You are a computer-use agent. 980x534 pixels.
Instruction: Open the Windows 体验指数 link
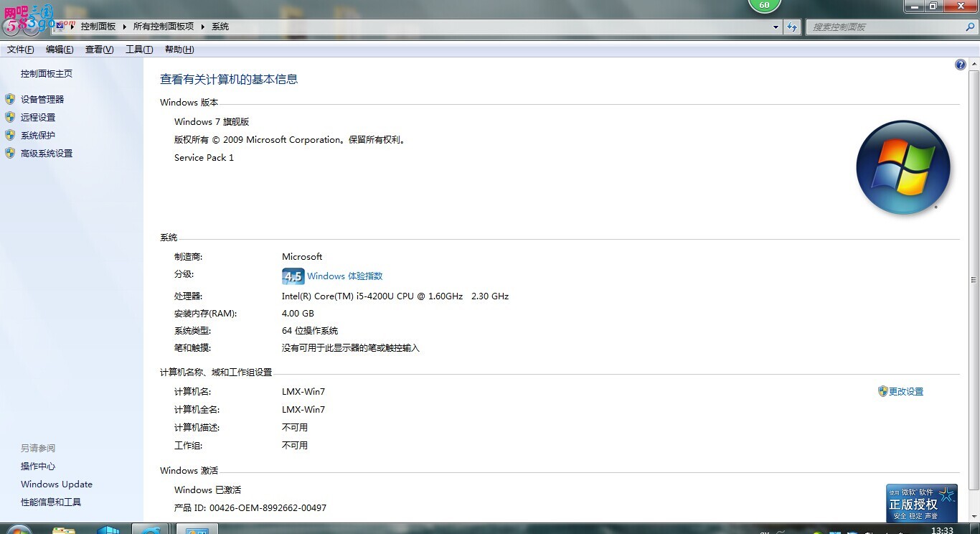345,276
